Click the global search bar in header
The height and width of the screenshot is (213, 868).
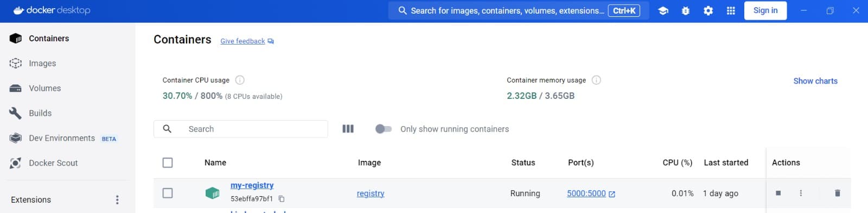coord(518,10)
